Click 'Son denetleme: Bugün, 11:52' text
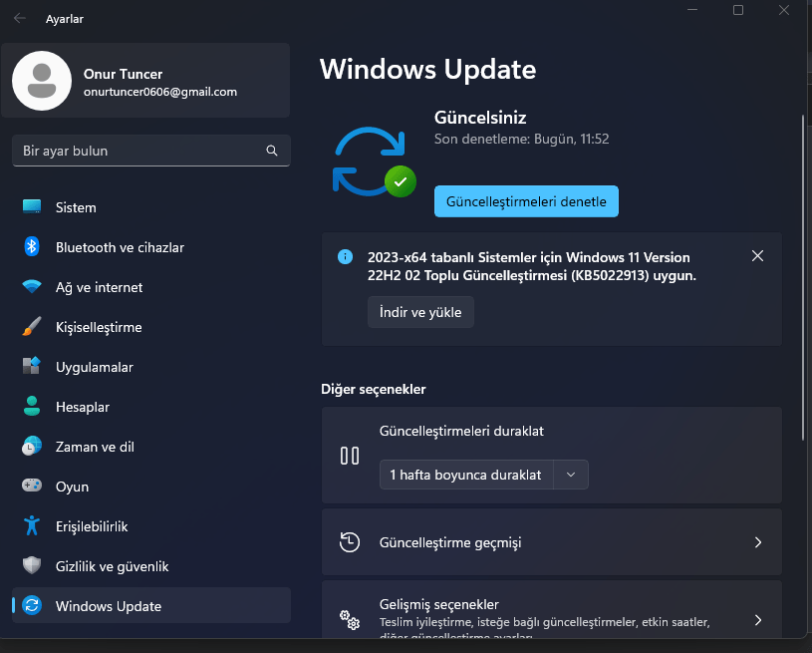This screenshot has width=812, height=653. pyautogui.click(x=521, y=139)
